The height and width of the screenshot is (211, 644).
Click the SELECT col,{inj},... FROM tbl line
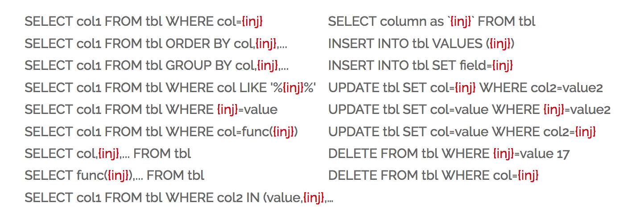[107, 154]
